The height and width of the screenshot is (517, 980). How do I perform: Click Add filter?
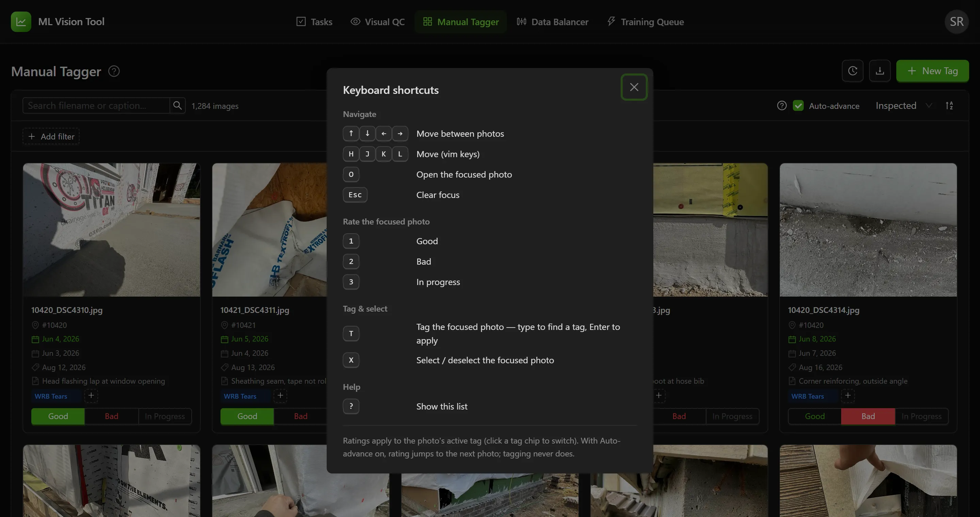point(51,136)
